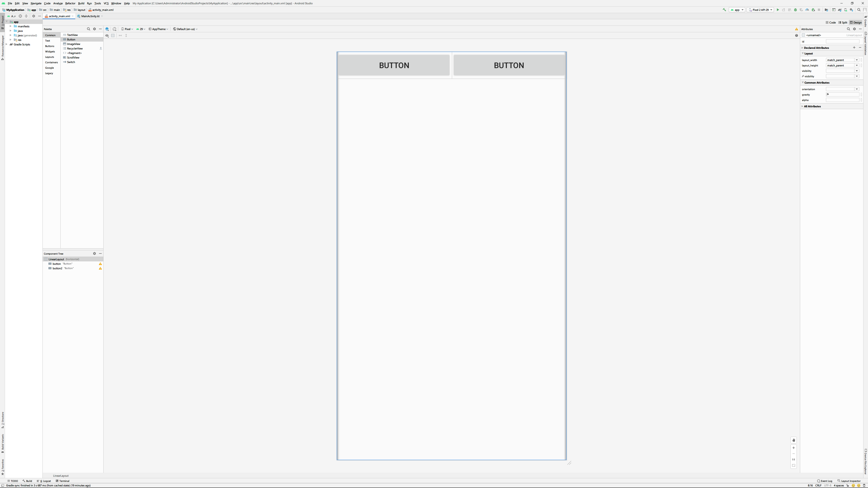Switch to Code view mode
868x488 pixels.
coord(830,23)
